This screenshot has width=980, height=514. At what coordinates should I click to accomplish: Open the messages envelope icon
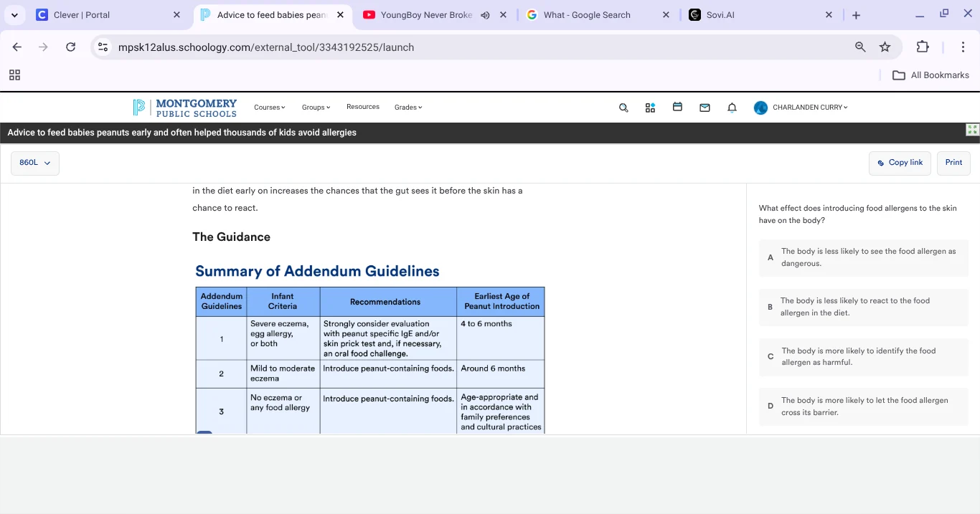(705, 108)
